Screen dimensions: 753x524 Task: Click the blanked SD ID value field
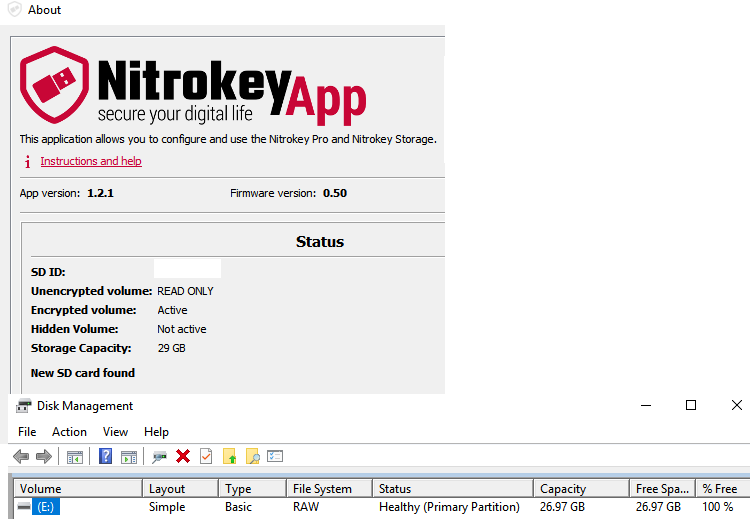click(187, 268)
